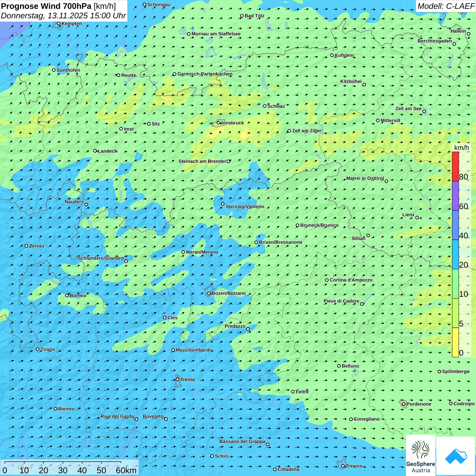
Task: Click the GeoSphere Austria logo
Action: click(x=421, y=455)
